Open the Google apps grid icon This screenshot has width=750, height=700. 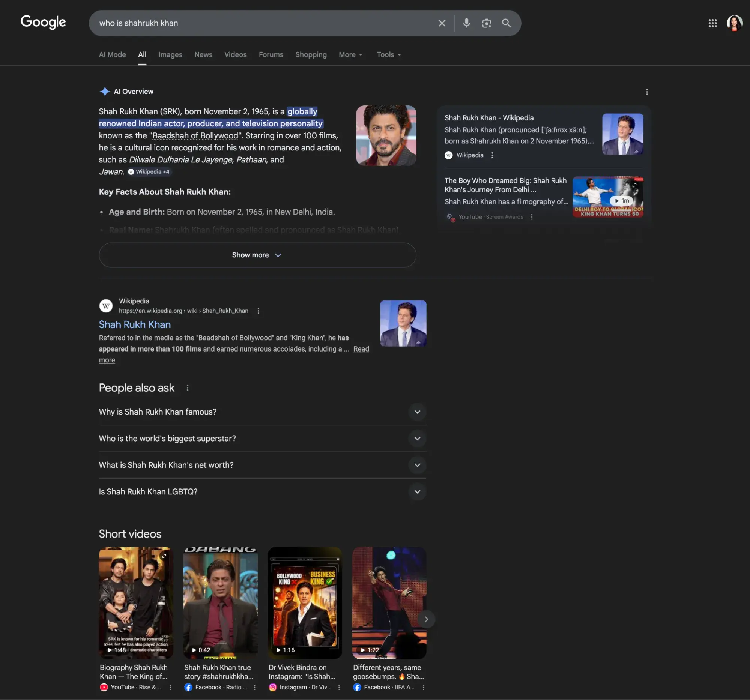(712, 23)
